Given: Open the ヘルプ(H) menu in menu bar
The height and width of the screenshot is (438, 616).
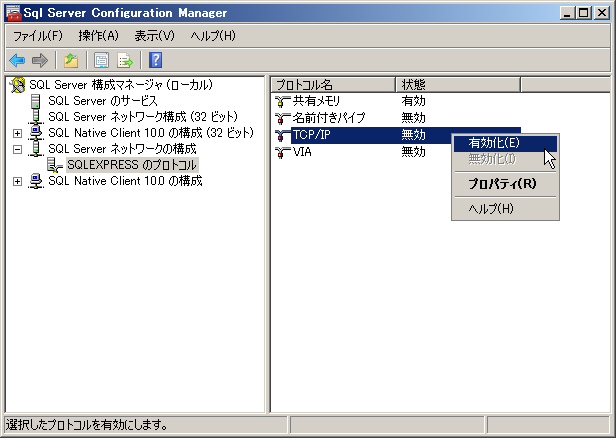Looking at the screenshot, I should point(213,36).
